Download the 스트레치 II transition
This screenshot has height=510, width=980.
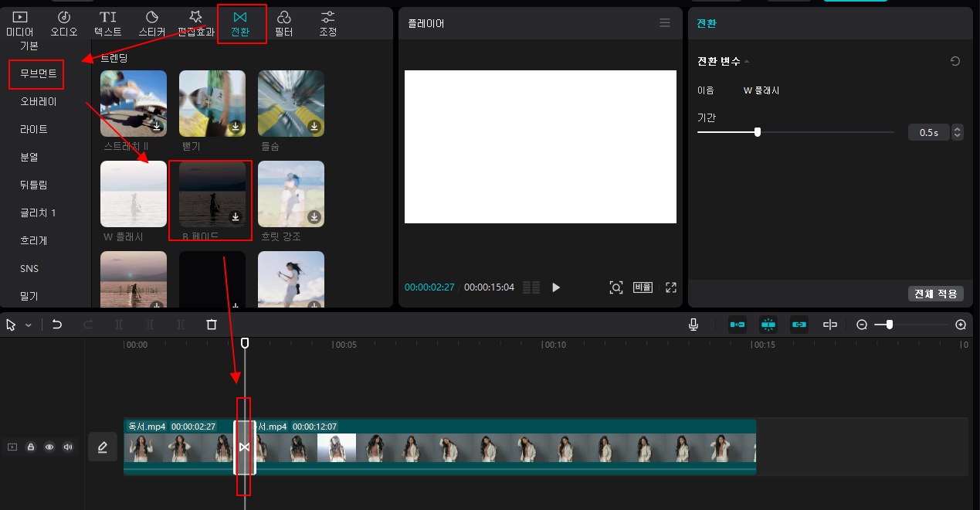point(157,127)
